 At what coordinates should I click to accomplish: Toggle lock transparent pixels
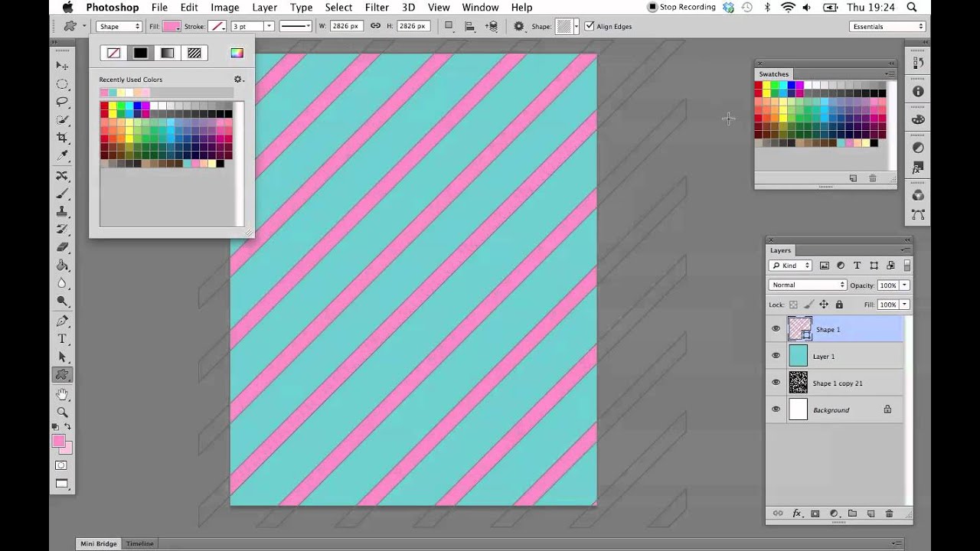click(x=793, y=305)
